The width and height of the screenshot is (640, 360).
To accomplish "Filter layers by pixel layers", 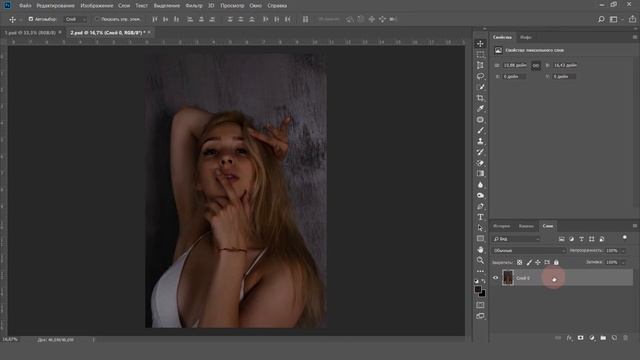I will (x=562, y=239).
